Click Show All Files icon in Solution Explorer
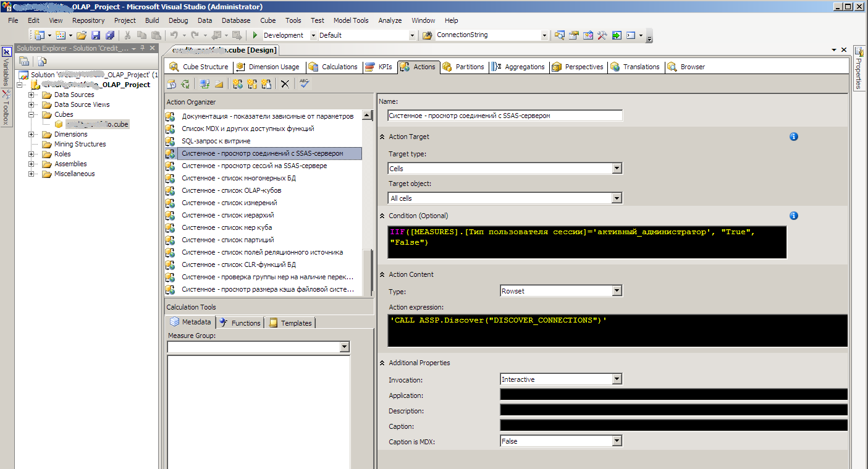This screenshot has width=868, height=469. 41,61
